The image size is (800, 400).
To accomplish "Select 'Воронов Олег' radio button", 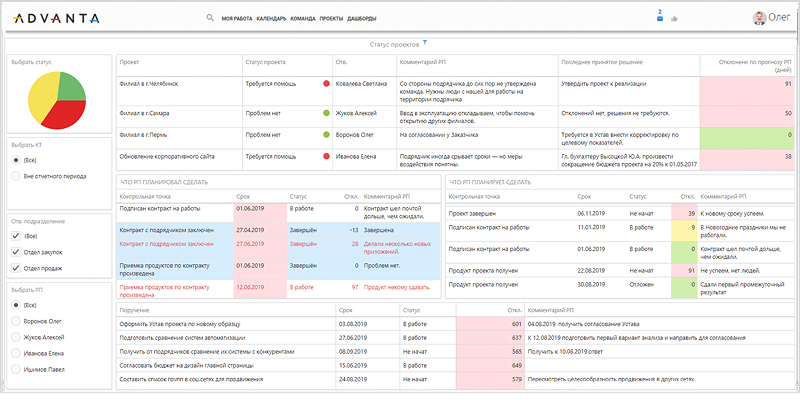I will point(17,320).
